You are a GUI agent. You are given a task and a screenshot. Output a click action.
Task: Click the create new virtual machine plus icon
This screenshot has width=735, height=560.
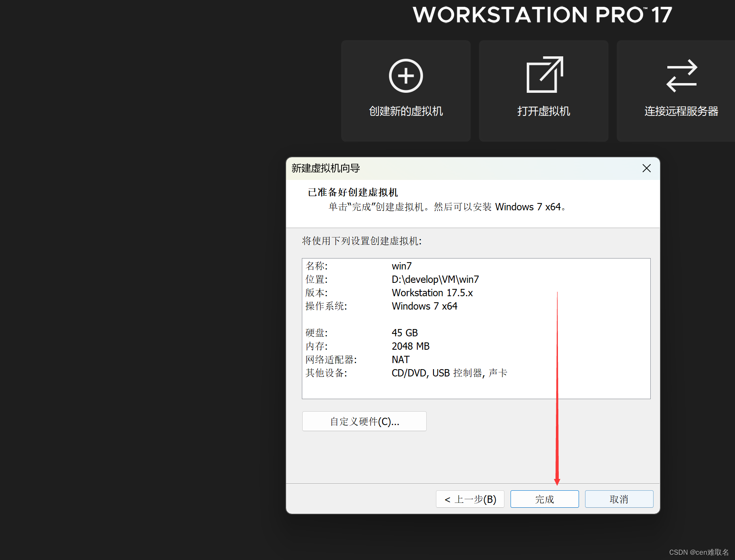[406, 76]
